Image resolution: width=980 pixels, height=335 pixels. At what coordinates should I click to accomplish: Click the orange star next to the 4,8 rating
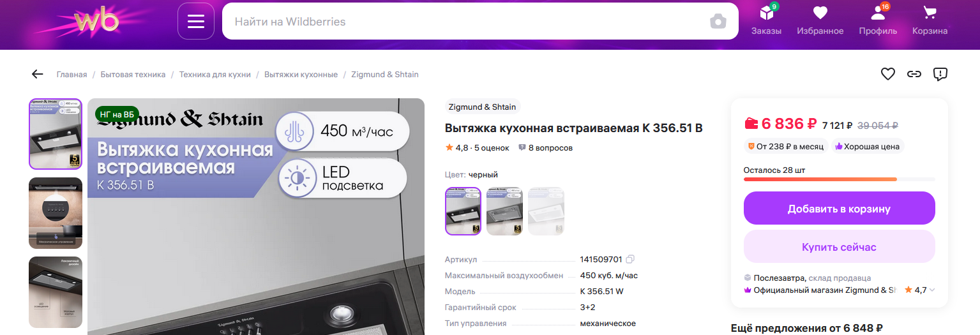(449, 147)
